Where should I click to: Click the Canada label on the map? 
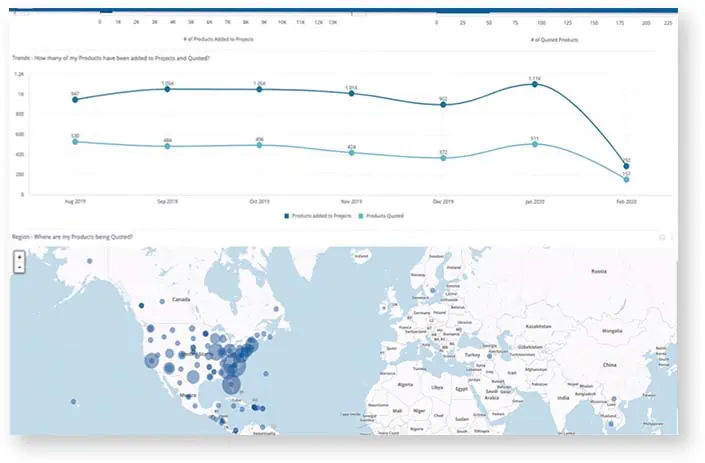pos(181,299)
